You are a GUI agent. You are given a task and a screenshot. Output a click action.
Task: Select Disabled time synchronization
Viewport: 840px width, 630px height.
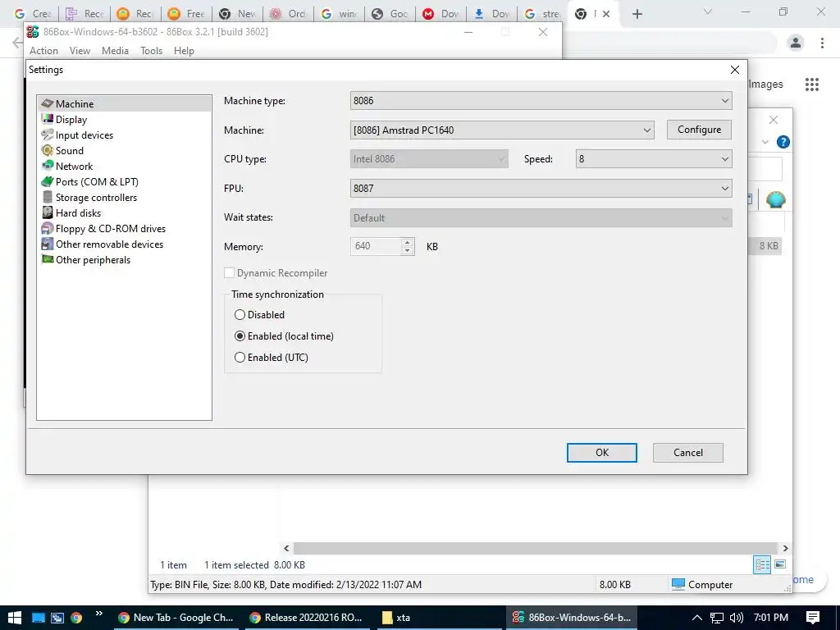(x=240, y=314)
